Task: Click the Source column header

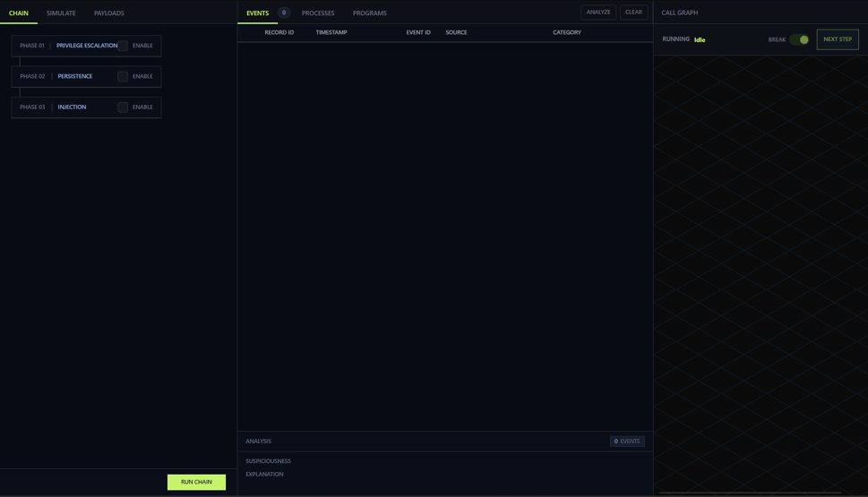Action: [x=456, y=32]
